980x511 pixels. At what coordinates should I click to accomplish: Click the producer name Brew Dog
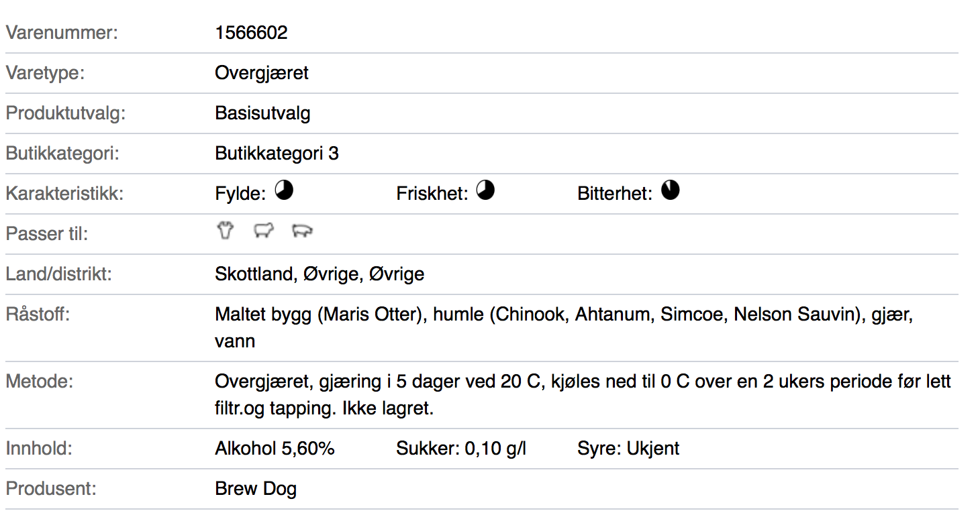click(x=256, y=489)
